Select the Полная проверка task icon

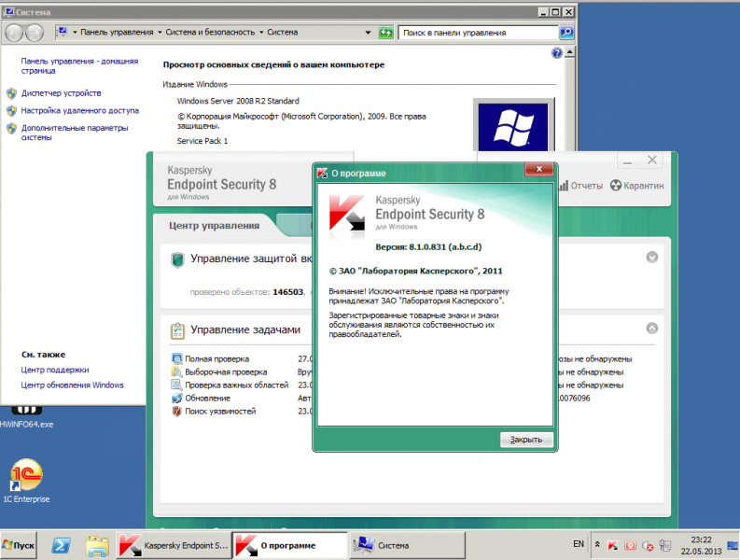[176, 358]
